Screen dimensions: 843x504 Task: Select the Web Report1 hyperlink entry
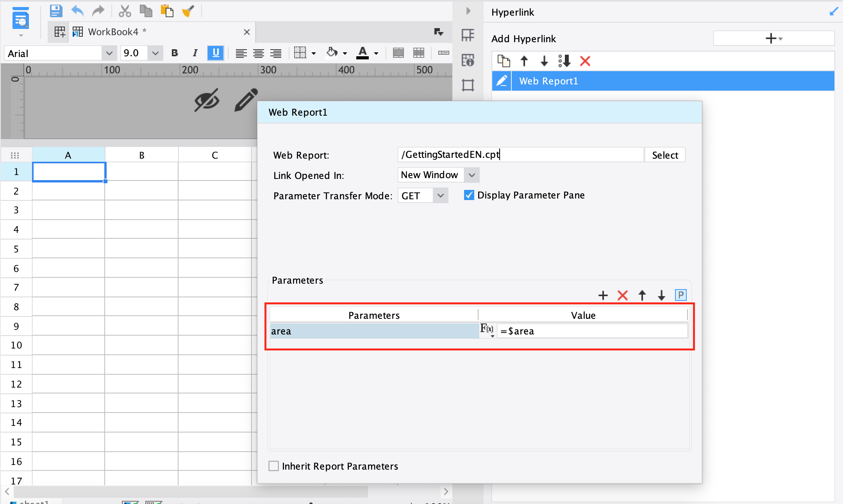click(663, 81)
